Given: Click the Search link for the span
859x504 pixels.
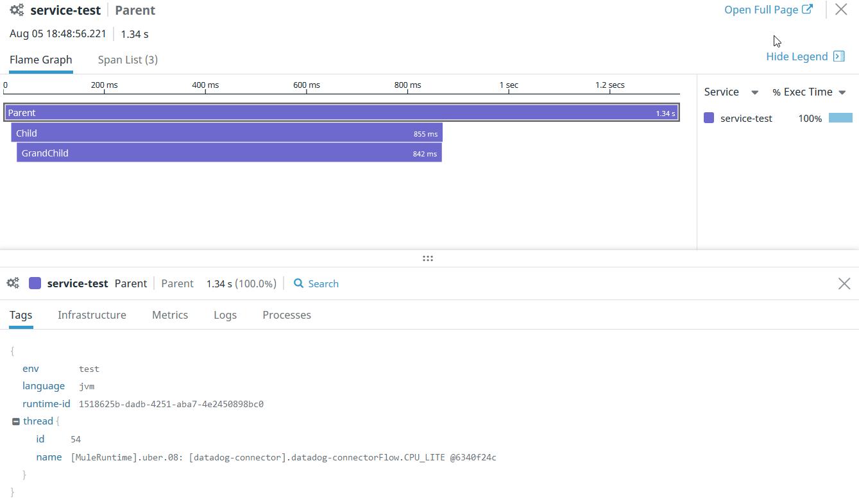Looking at the screenshot, I should pyautogui.click(x=316, y=283).
